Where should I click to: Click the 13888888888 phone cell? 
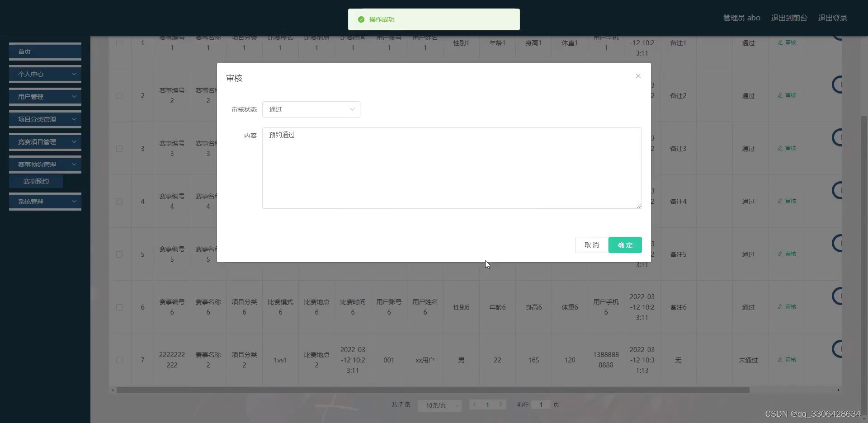pos(606,360)
